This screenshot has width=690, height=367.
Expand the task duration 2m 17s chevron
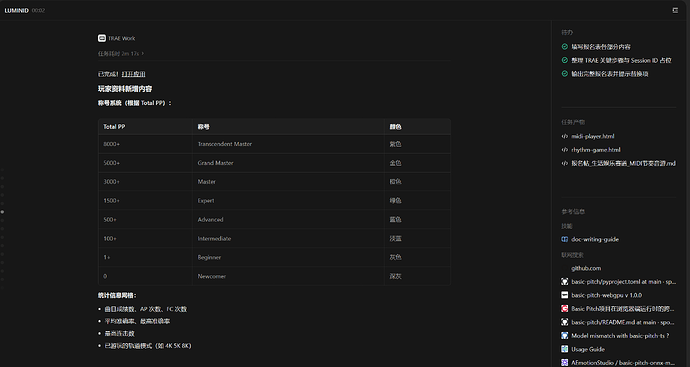pos(143,54)
